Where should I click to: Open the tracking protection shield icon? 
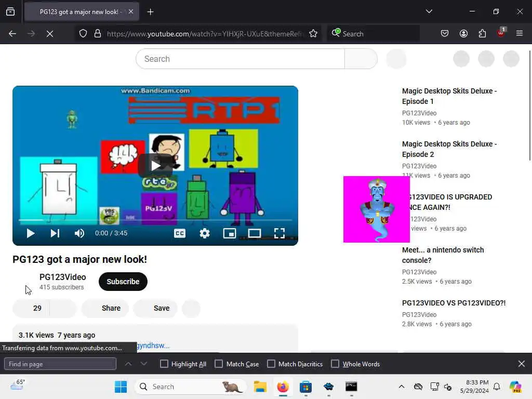(x=83, y=34)
